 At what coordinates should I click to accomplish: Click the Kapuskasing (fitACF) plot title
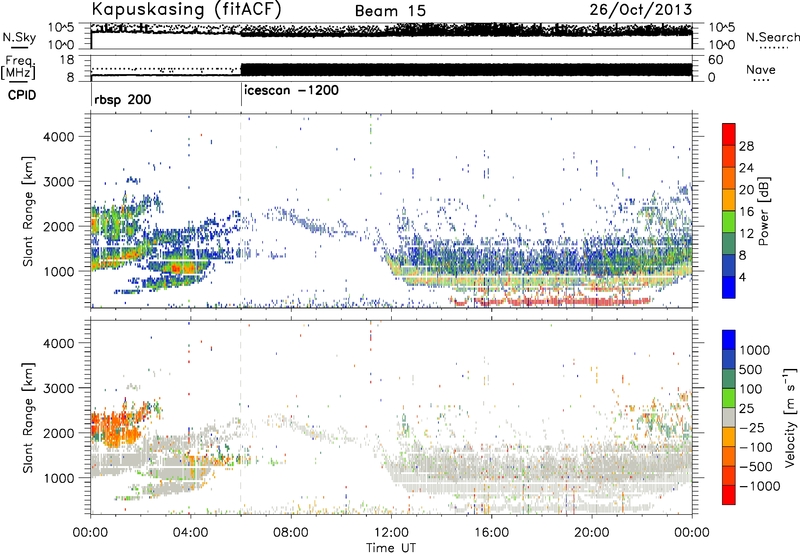coord(186,9)
